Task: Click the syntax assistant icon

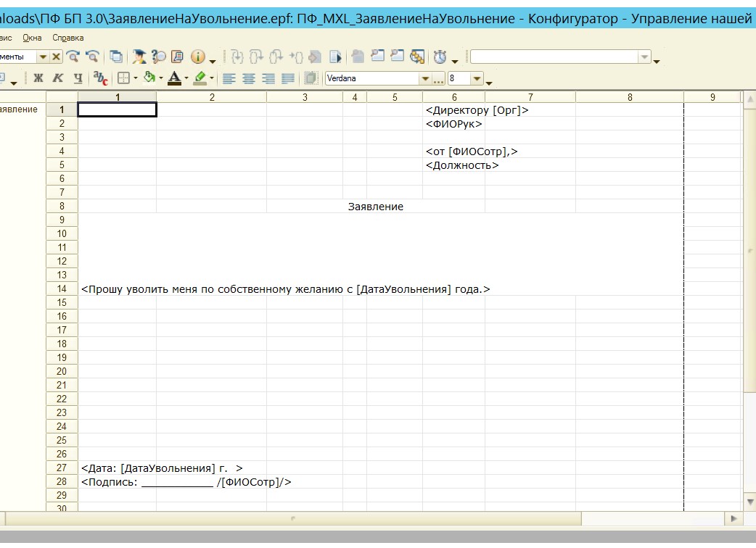Action: point(139,57)
